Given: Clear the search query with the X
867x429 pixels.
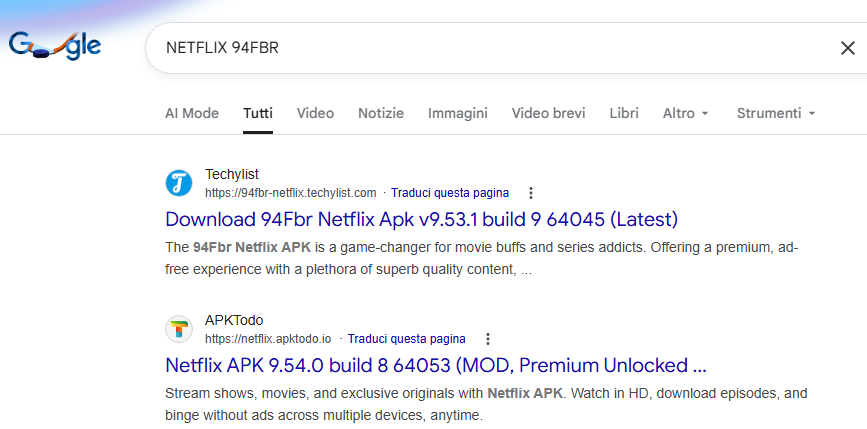Looking at the screenshot, I should pos(847,48).
